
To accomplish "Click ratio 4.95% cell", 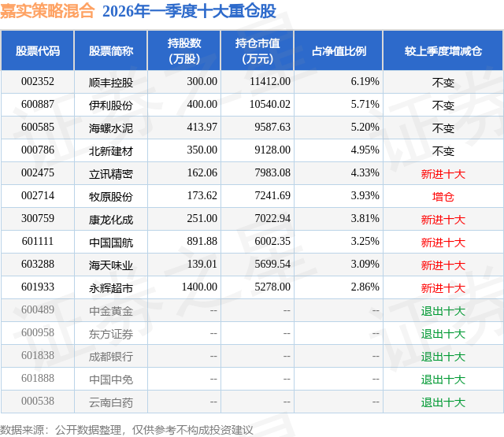I will pos(365,150).
